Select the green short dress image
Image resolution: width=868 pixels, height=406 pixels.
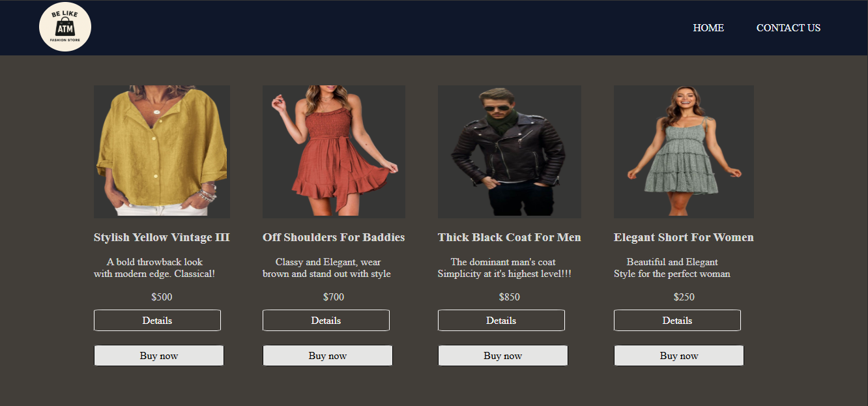684,151
